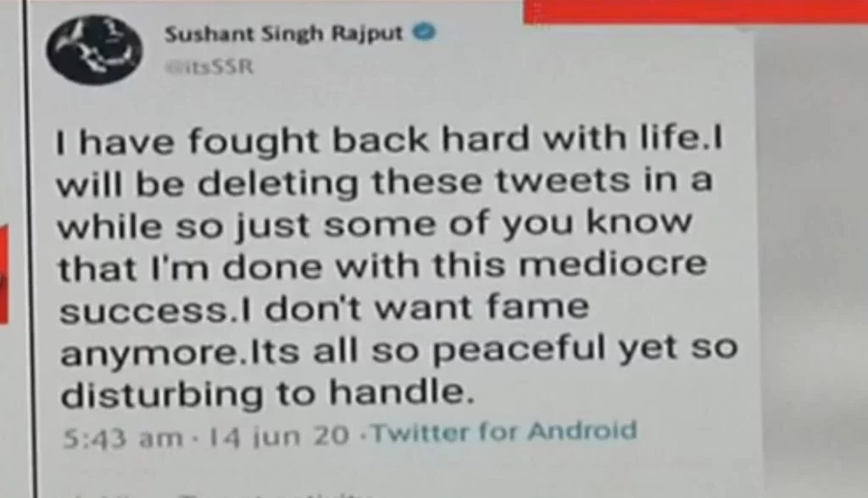Click the black vertical border left of the tweet
Viewport: 868px width, 498px height.
tap(31, 249)
